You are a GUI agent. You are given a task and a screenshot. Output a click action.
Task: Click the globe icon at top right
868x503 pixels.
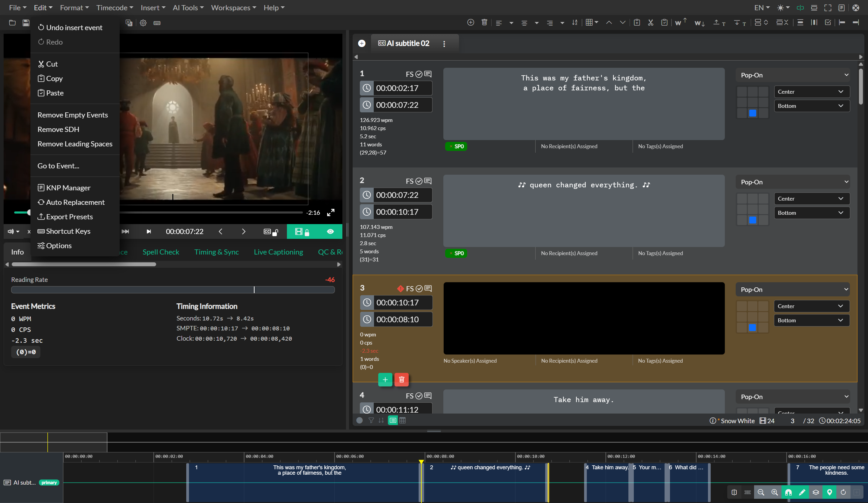pos(856,8)
